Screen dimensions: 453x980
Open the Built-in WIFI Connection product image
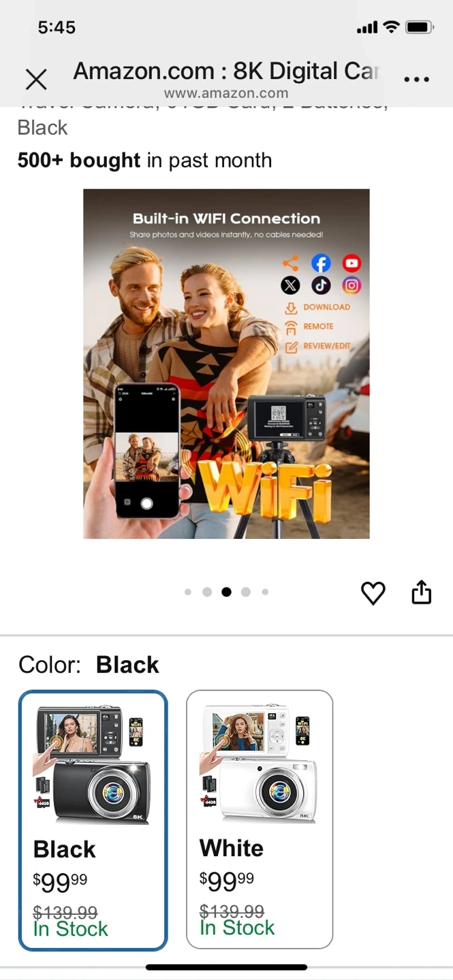tap(226, 364)
